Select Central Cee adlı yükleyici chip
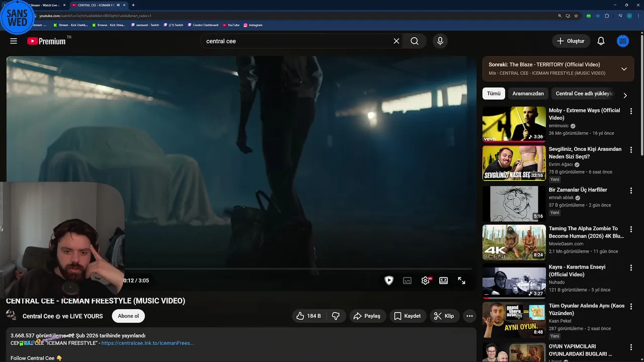 tap(584, 94)
